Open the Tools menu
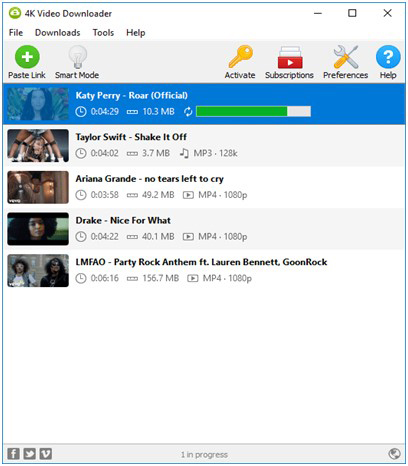 click(x=103, y=33)
